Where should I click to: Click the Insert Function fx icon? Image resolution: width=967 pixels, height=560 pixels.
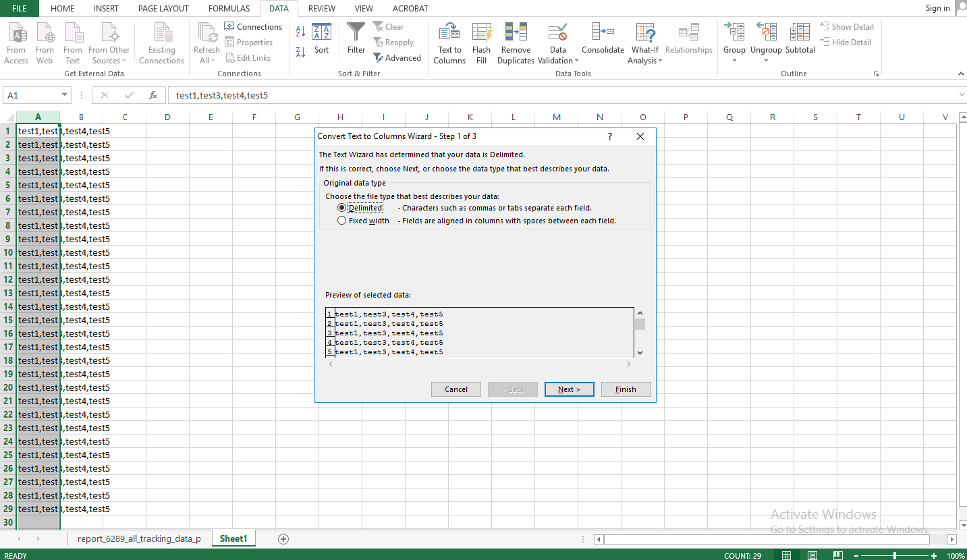point(153,95)
